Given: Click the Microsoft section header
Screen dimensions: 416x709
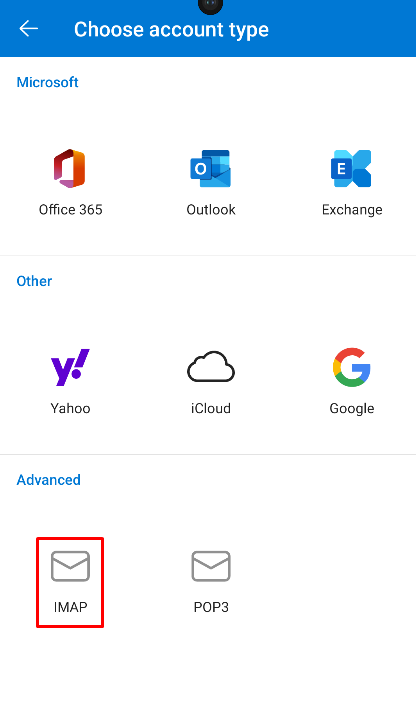Looking at the screenshot, I should pyautogui.click(x=47, y=82).
